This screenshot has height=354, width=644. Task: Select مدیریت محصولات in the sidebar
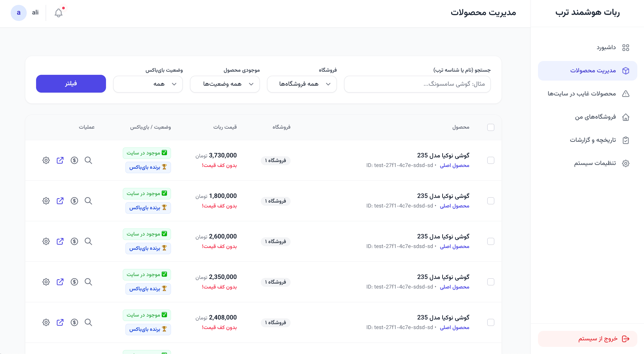tap(587, 71)
